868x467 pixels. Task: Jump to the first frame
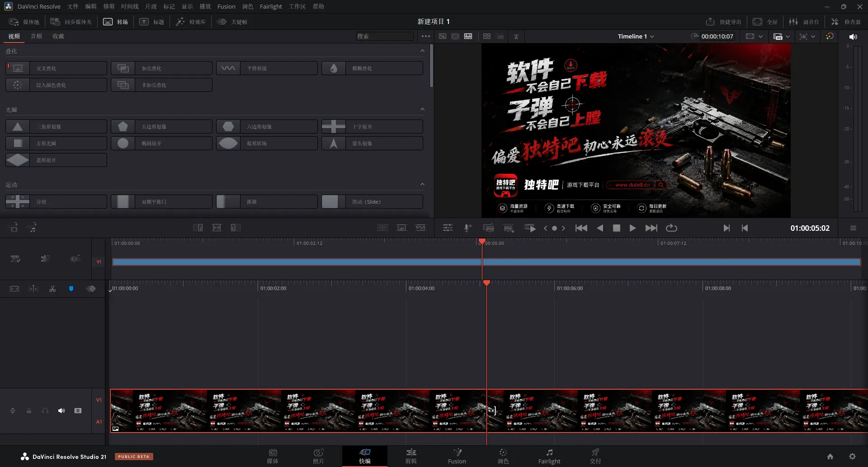pyautogui.click(x=581, y=228)
